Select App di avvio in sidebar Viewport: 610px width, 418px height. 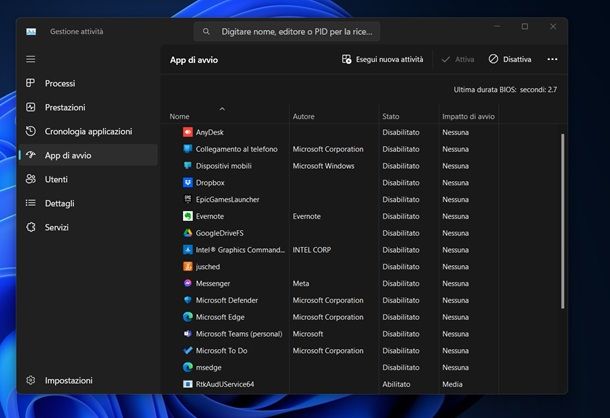[88, 155]
